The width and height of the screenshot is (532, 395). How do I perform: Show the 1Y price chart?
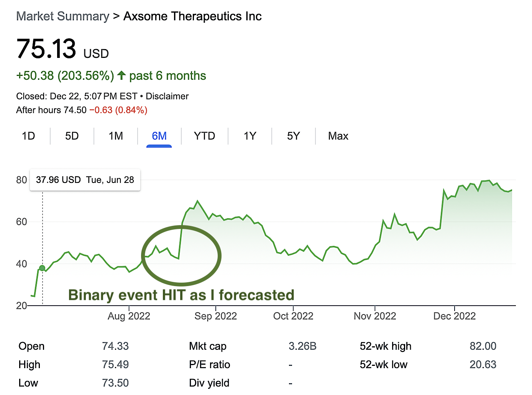[x=250, y=136]
